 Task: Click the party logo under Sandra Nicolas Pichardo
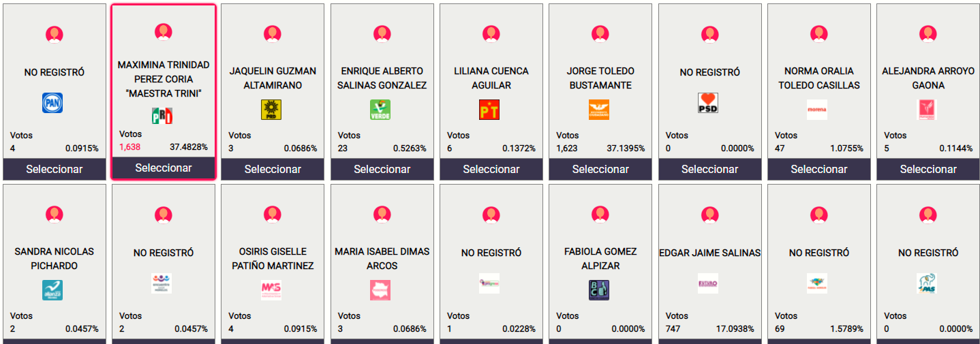[x=53, y=290]
